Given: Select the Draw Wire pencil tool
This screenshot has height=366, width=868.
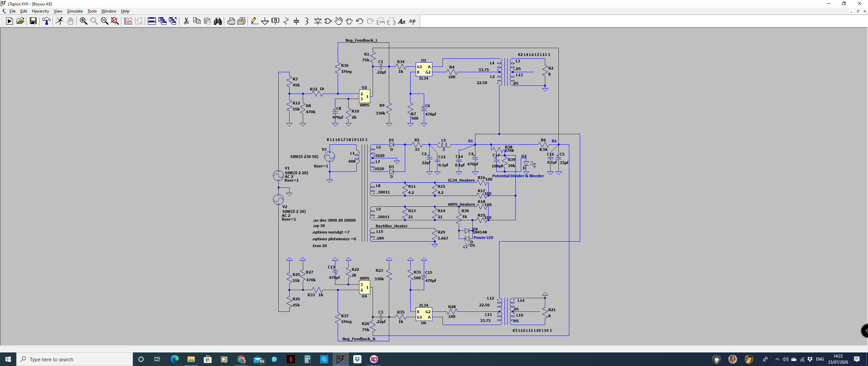Looking at the screenshot, I should pyautogui.click(x=255, y=21).
